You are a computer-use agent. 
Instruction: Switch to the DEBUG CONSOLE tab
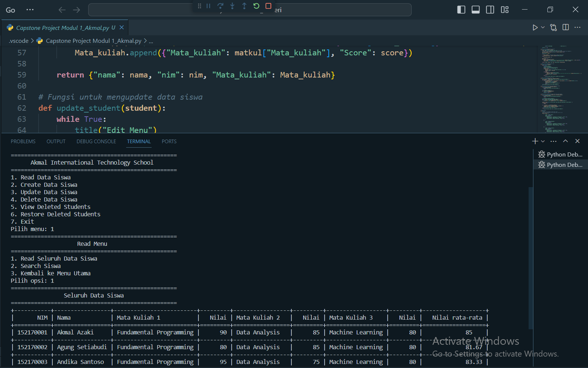96,141
